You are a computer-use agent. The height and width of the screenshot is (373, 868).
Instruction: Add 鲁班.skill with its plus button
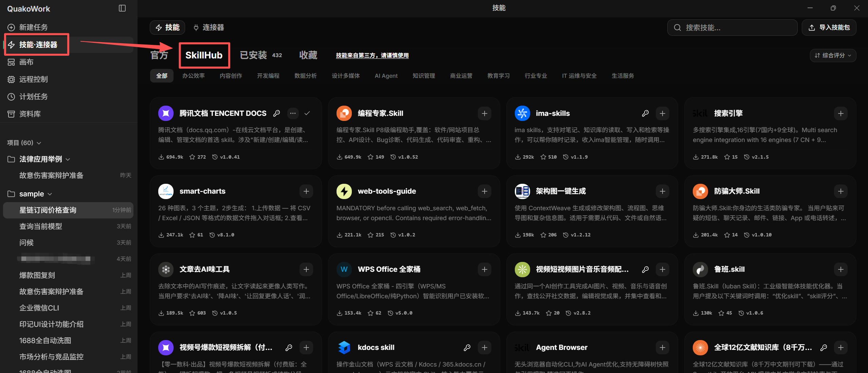point(841,270)
